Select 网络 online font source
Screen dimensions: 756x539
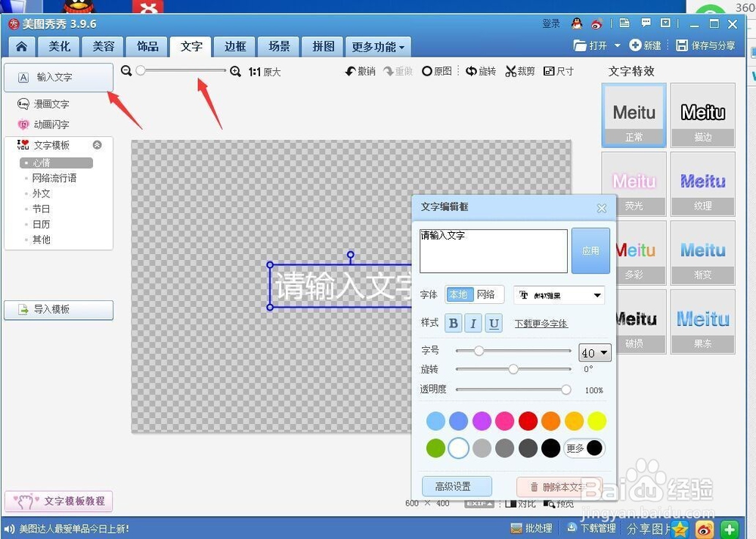click(486, 294)
